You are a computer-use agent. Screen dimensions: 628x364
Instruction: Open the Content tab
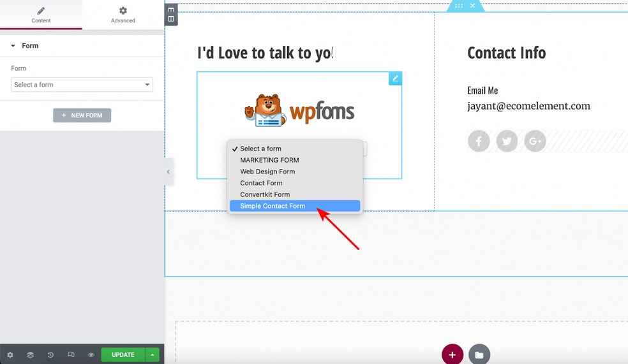point(41,15)
